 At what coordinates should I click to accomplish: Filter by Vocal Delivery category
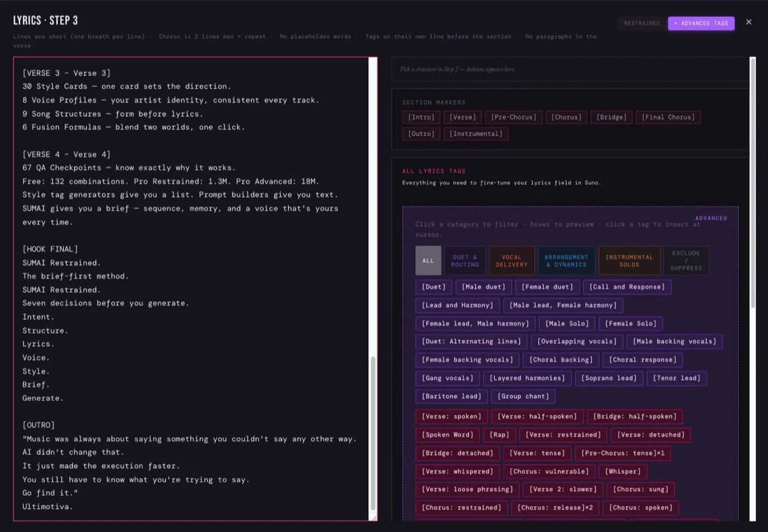coord(511,261)
